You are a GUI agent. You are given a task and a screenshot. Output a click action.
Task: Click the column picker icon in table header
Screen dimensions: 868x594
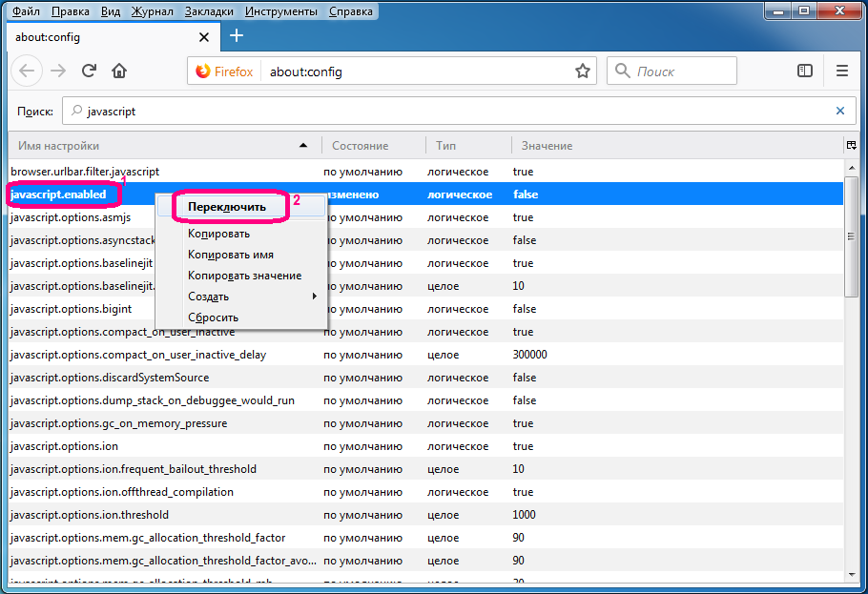[850, 146]
